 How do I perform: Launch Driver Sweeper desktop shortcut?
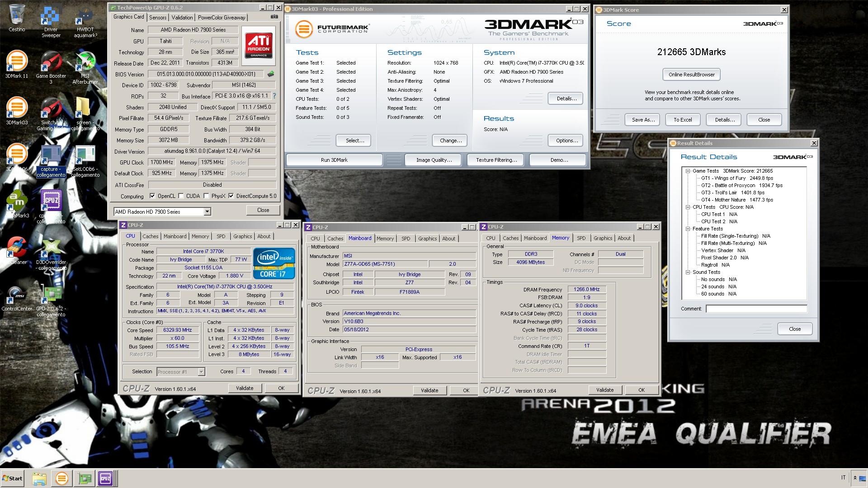(51, 22)
